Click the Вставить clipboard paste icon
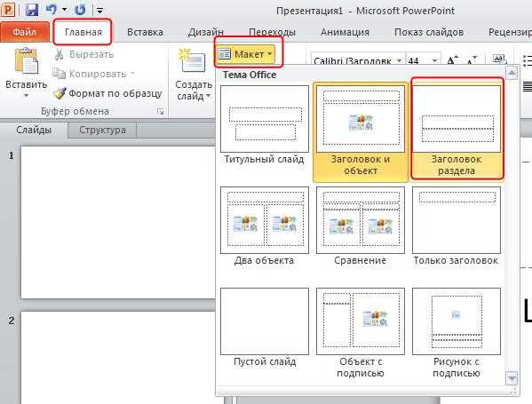532x404 pixels. point(26,61)
